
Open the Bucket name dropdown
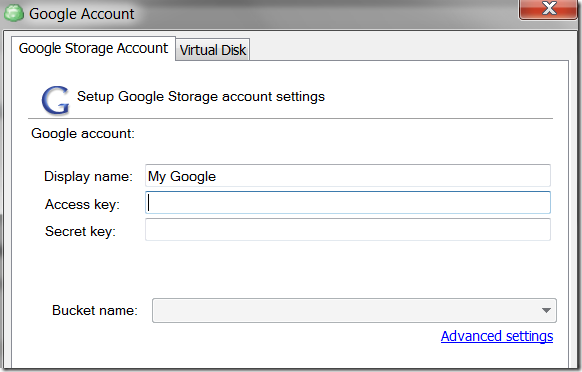(x=354, y=310)
